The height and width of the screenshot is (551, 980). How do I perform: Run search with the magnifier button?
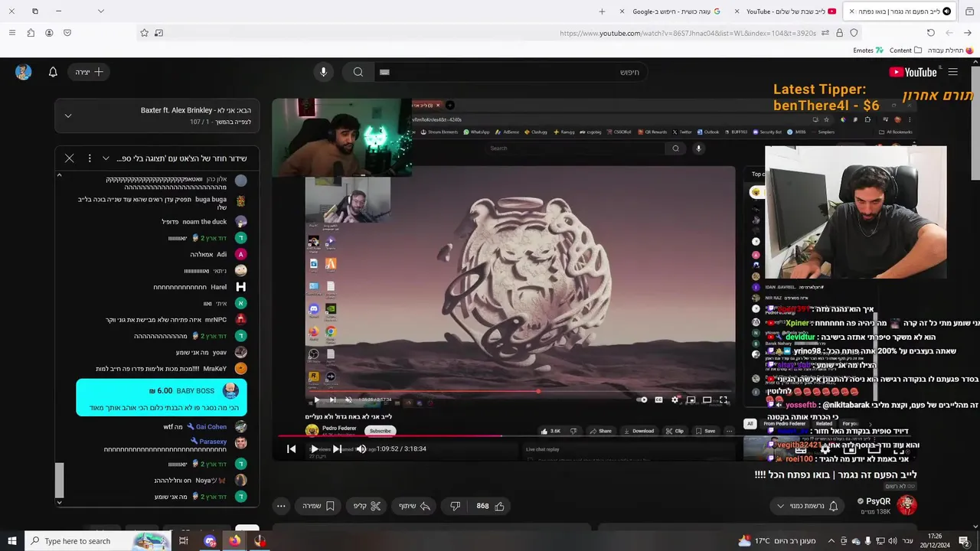pyautogui.click(x=358, y=72)
